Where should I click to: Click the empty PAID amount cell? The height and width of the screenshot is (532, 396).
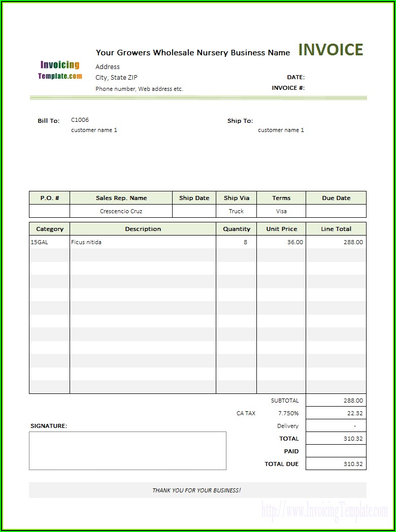(x=336, y=451)
